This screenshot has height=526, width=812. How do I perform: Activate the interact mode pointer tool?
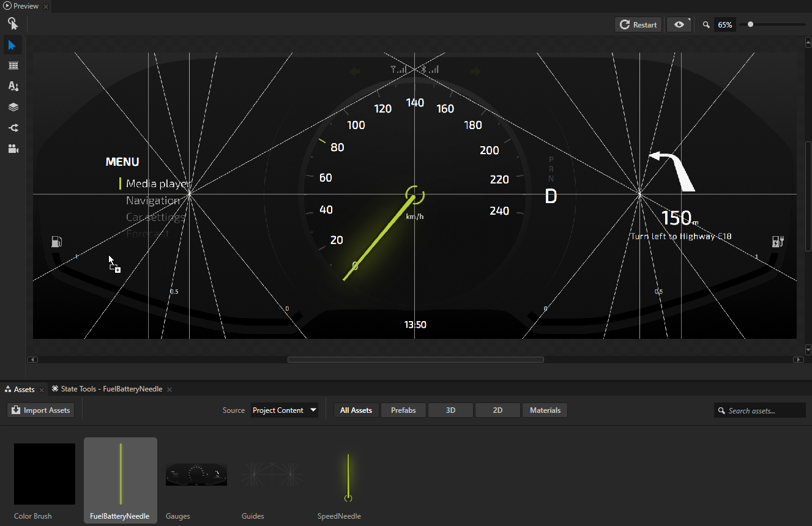(x=13, y=24)
